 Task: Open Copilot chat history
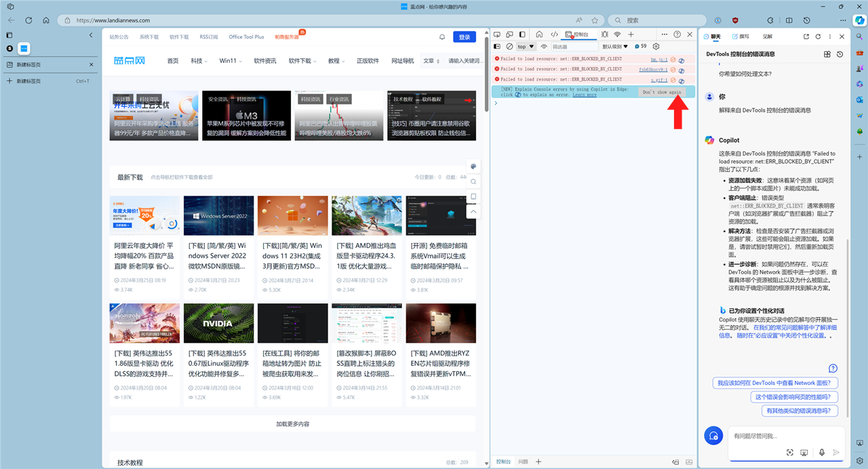coord(840,54)
